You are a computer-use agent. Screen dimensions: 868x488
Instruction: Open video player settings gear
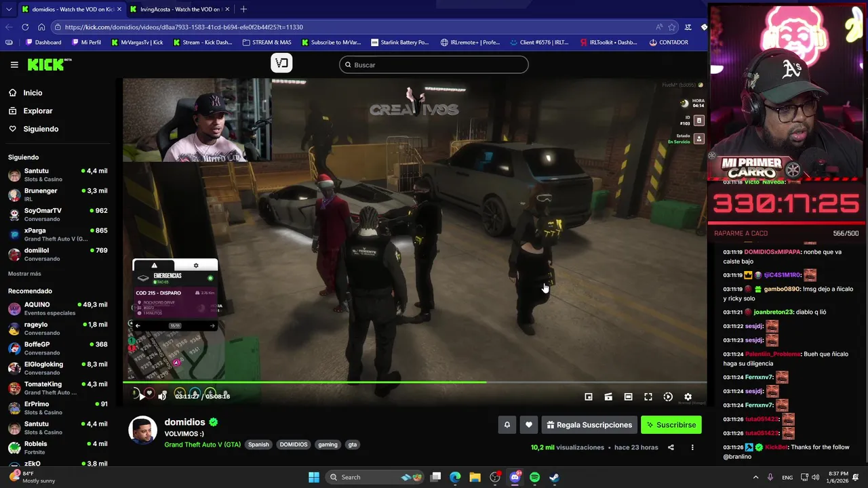(x=688, y=396)
